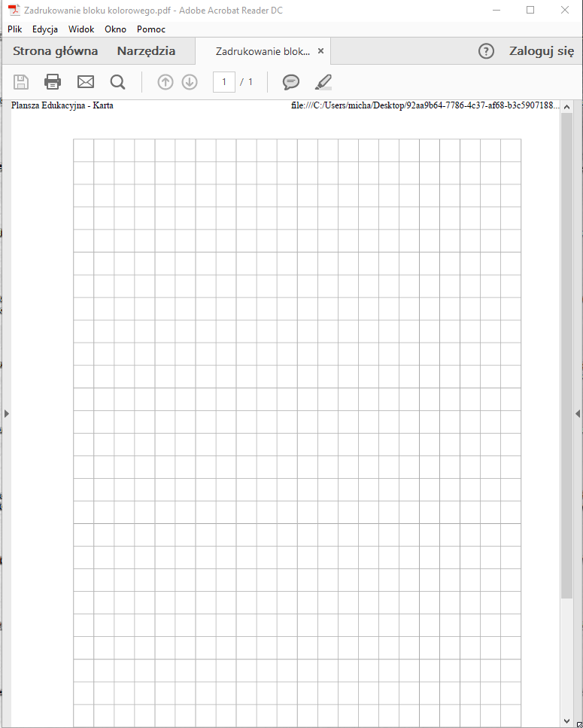Expand the left navigation pane arrow
Screen dimensions: 583x728
click(6, 413)
